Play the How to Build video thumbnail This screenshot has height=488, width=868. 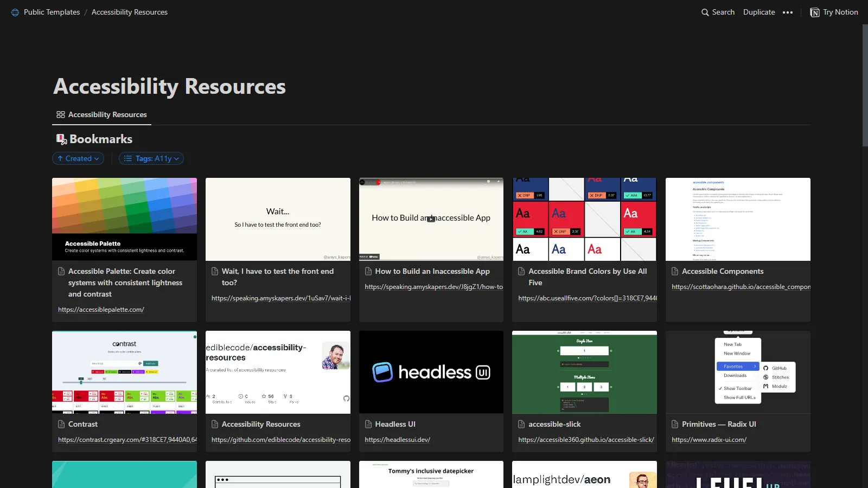(431, 219)
